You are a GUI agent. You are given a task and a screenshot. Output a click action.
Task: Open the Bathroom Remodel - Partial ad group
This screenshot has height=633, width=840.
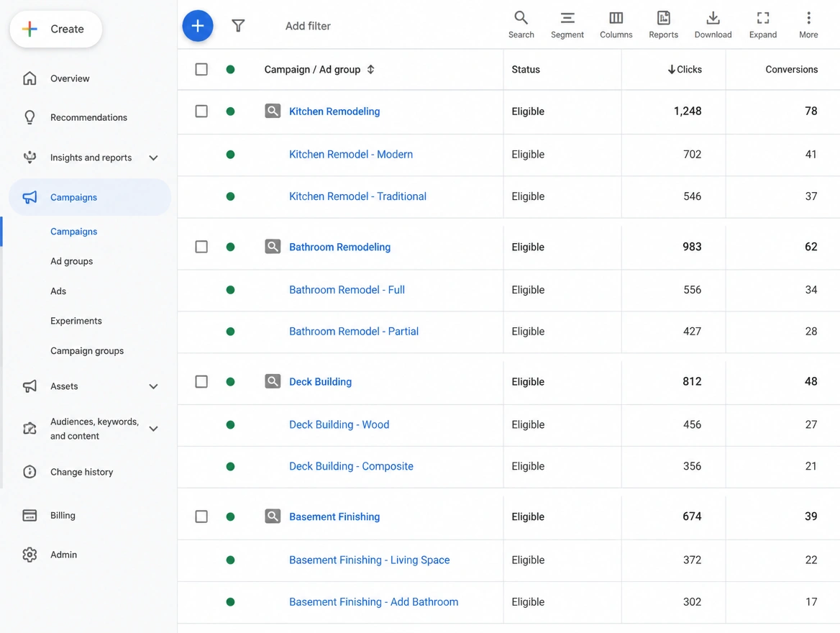pos(354,331)
